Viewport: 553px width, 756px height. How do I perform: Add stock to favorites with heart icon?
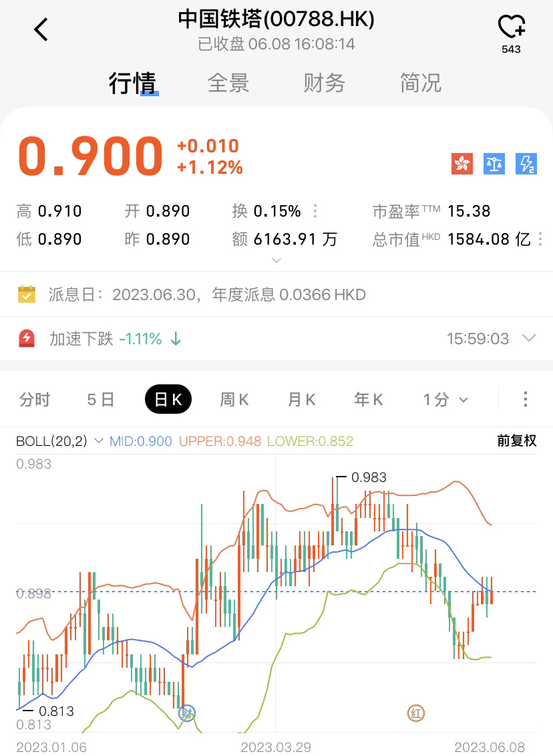511,28
